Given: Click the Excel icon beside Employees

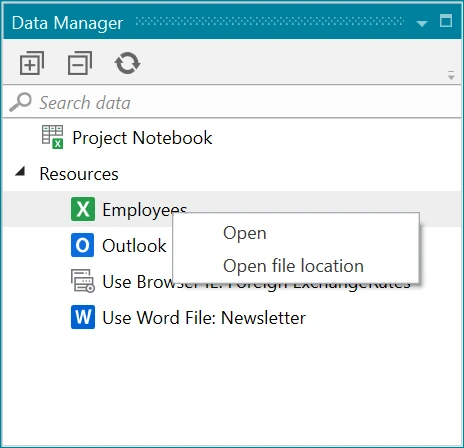Looking at the screenshot, I should point(83,209).
